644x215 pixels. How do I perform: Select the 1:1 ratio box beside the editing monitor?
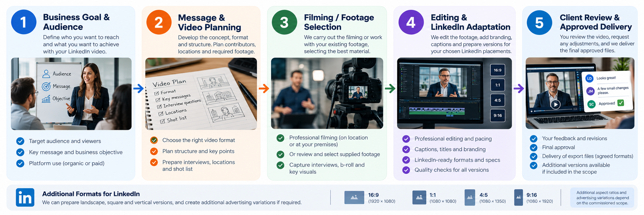point(498,85)
